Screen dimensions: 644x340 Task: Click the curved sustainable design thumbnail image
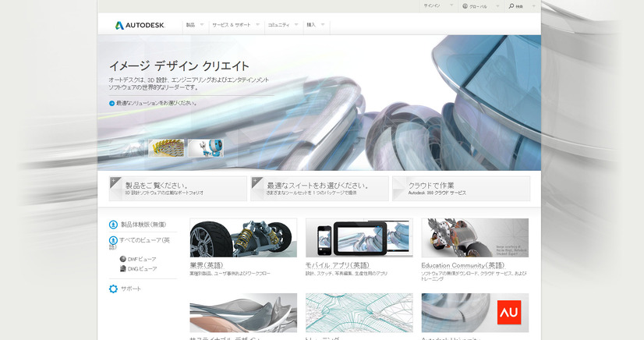pos(243,313)
